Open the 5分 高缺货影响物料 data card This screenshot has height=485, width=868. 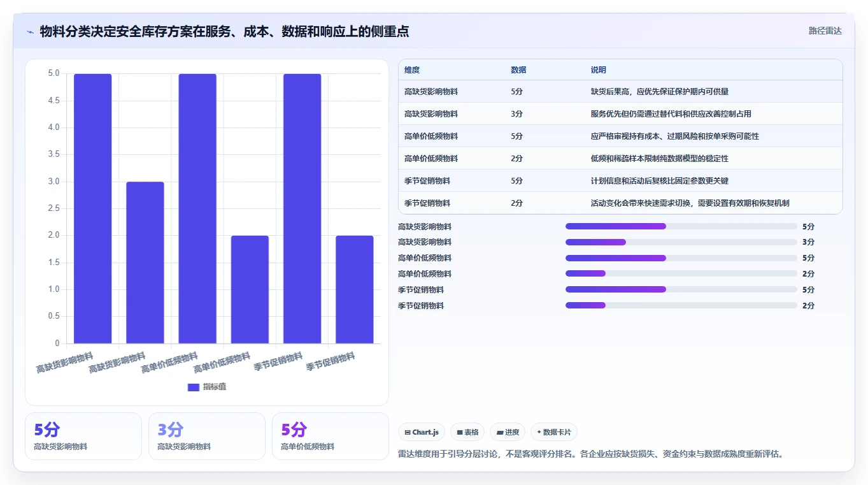click(83, 436)
